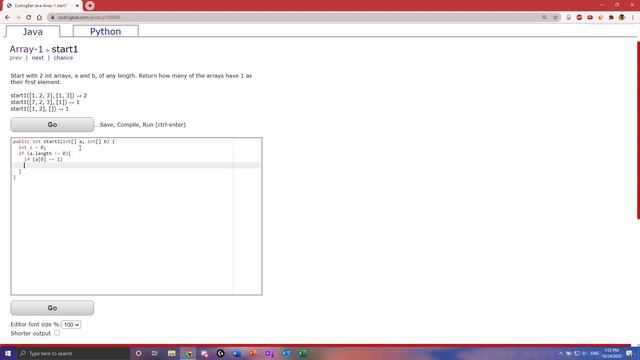640x360 pixels.
Task: Open the browser home page icon
Action: coord(39,18)
